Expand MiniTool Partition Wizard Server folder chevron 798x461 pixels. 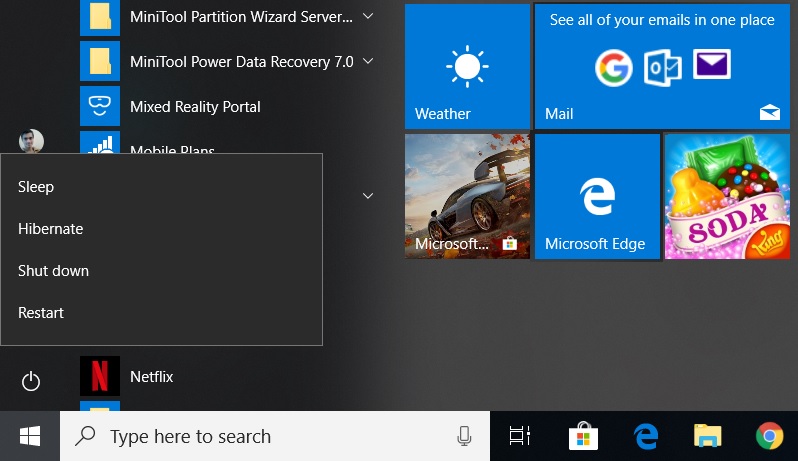point(367,16)
